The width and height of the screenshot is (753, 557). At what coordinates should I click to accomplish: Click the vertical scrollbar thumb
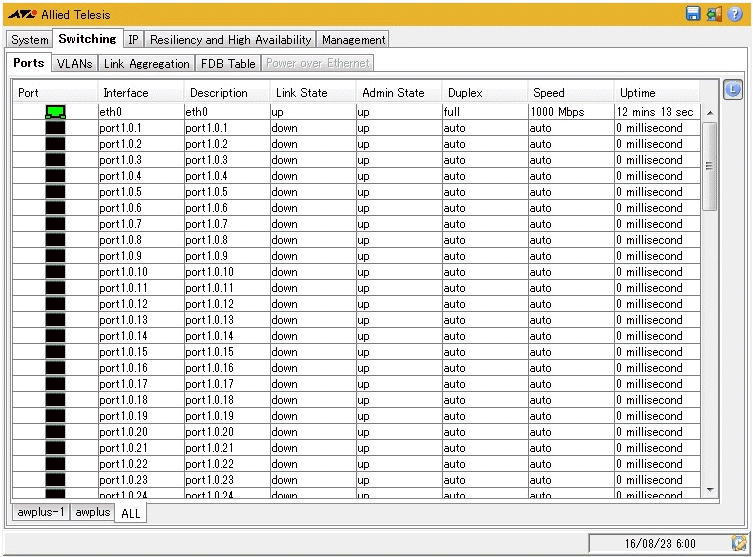710,166
